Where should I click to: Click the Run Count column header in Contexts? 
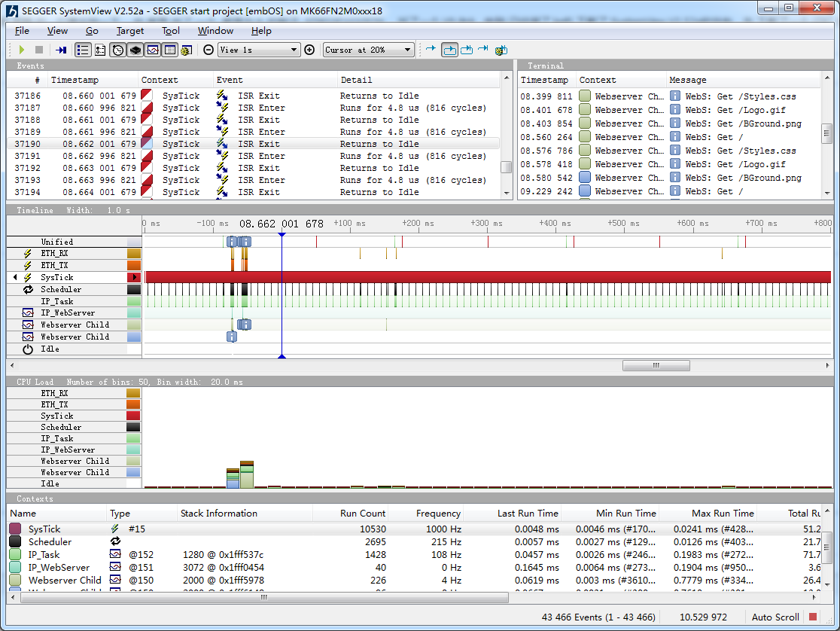[350, 513]
